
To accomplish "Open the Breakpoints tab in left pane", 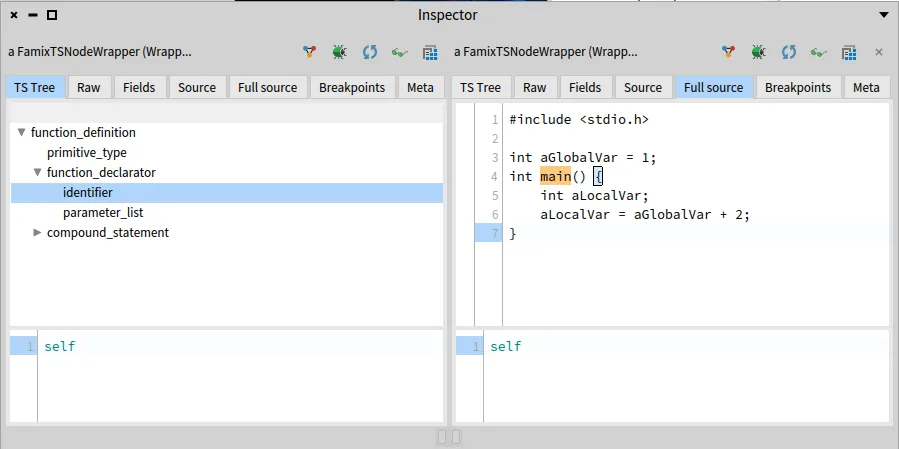I will 352,87.
